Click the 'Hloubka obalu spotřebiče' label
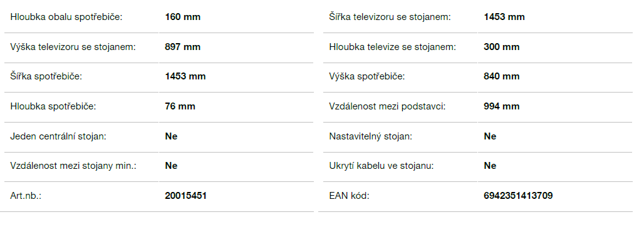Image resolution: width=644 pixels, height=227 pixels. tap(66, 18)
